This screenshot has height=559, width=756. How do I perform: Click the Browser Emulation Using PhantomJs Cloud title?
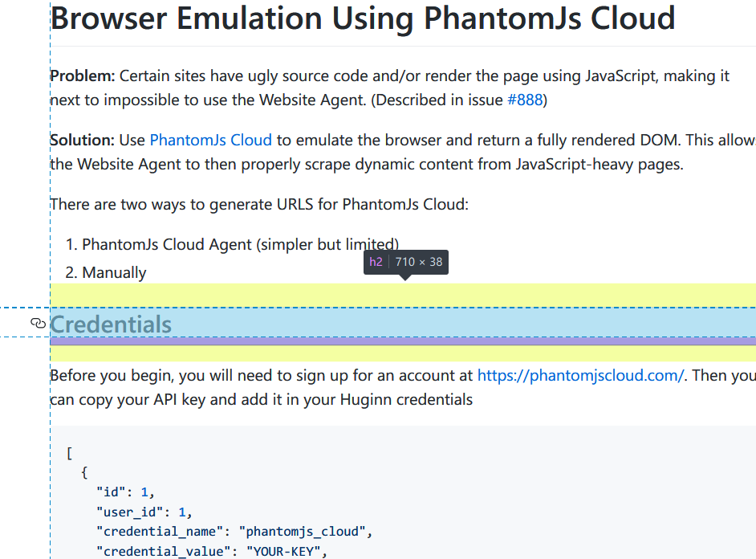pos(363,18)
